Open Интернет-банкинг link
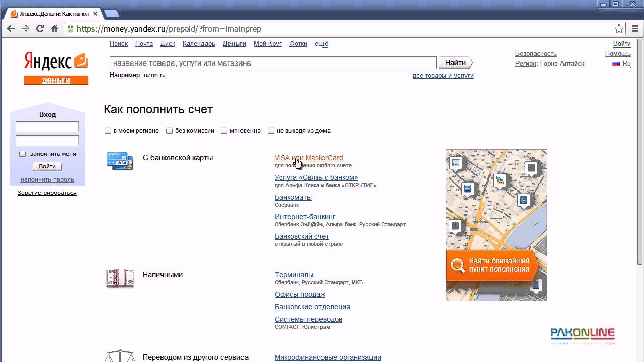The height and width of the screenshot is (362, 644). (x=305, y=217)
